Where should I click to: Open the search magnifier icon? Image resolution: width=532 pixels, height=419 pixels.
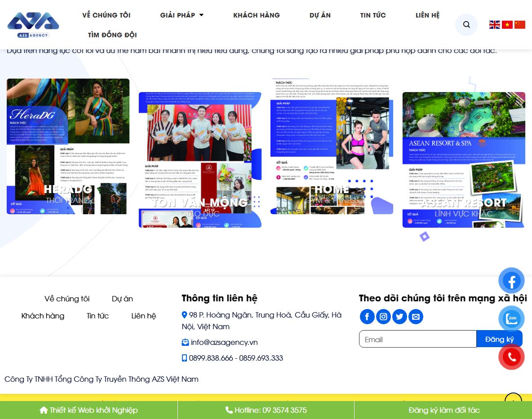tap(466, 24)
